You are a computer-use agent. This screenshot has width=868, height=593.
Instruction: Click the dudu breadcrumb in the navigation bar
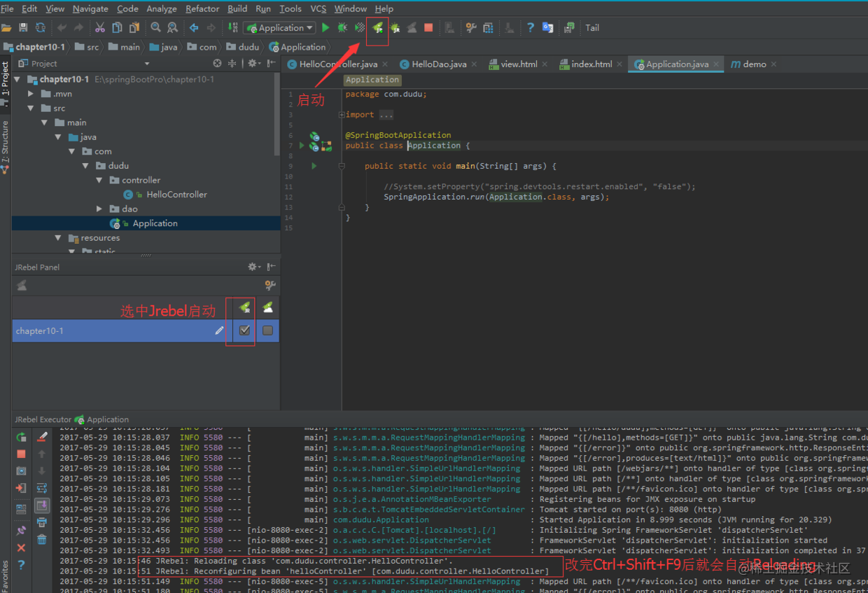pyautogui.click(x=241, y=47)
